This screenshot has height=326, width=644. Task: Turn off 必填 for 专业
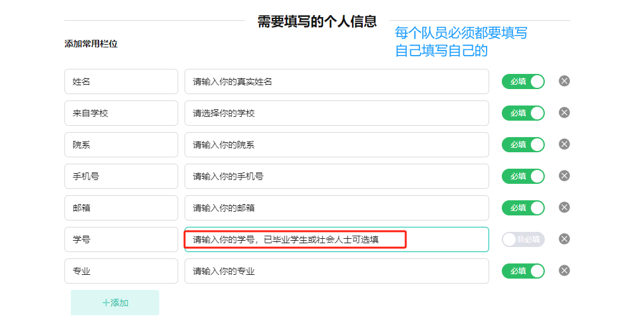tap(523, 271)
